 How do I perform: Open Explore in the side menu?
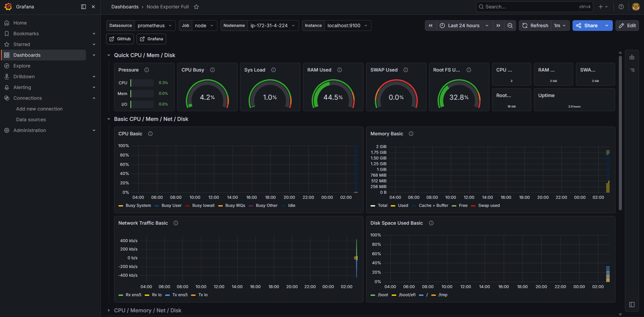point(22,66)
